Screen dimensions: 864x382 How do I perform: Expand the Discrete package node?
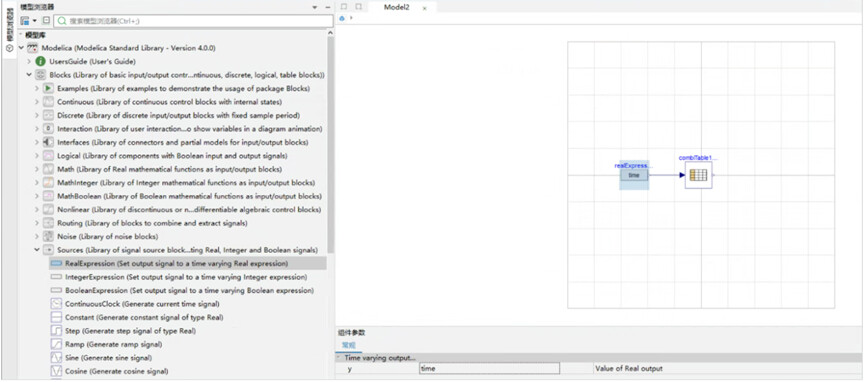(37, 115)
